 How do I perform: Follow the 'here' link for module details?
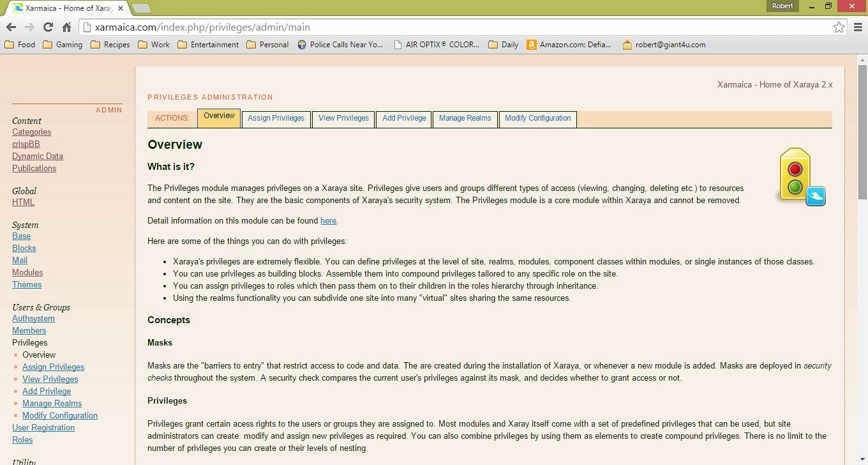328,220
